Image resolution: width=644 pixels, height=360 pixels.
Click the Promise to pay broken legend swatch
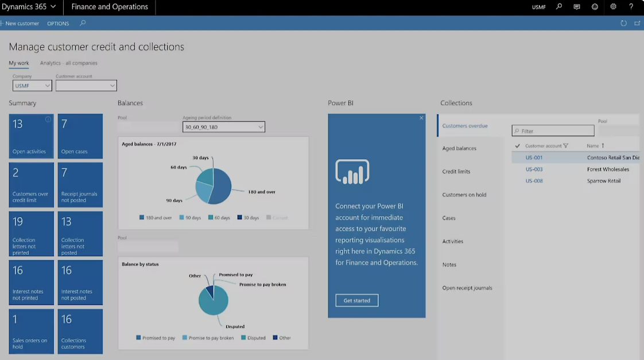click(x=185, y=338)
